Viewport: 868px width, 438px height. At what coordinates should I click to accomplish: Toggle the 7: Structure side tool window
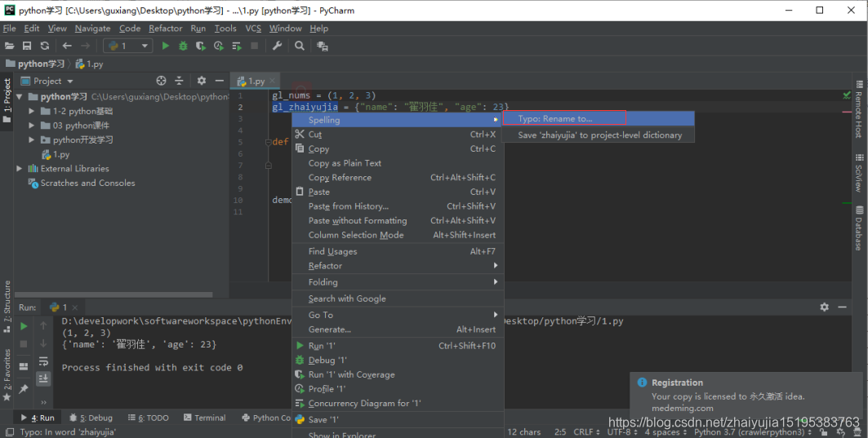pos(7,307)
